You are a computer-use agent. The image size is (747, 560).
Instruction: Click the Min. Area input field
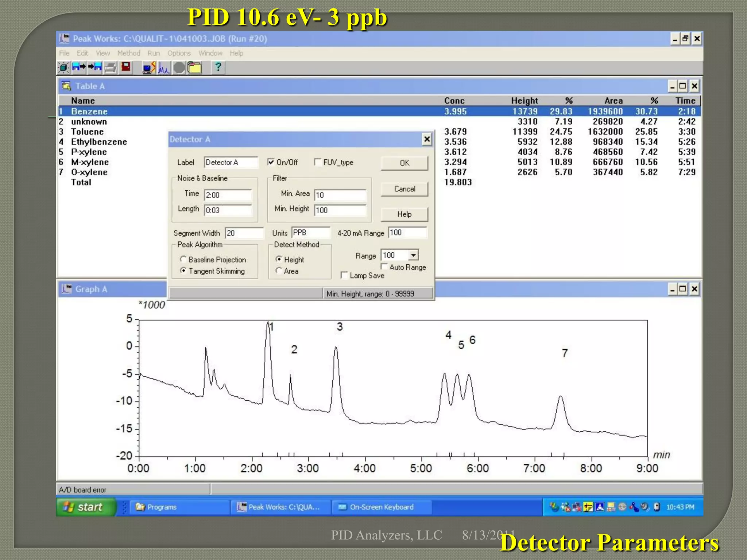coord(340,195)
